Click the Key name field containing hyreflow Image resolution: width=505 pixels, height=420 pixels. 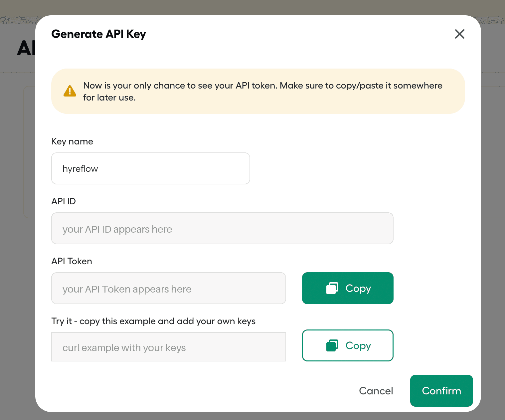tap(151, 168)
